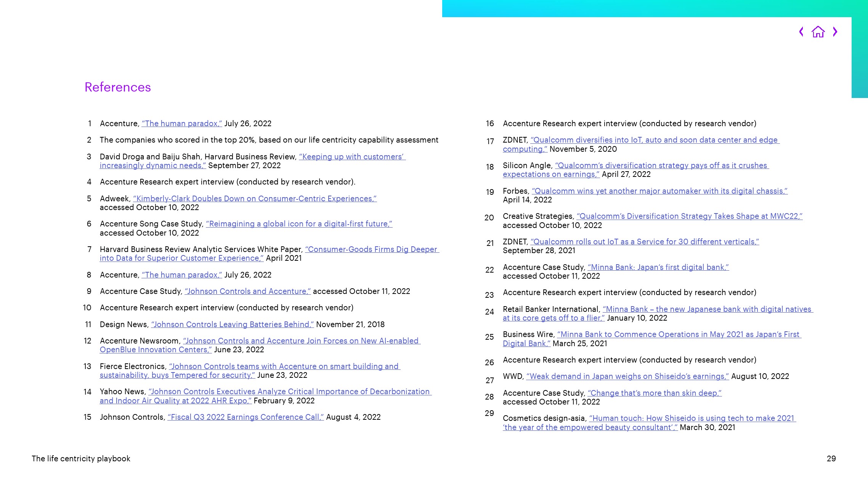Screen dimensions: 868x488
Task: Open Human touch Shiseido cosmetics design-asia link
Action: 692,418
